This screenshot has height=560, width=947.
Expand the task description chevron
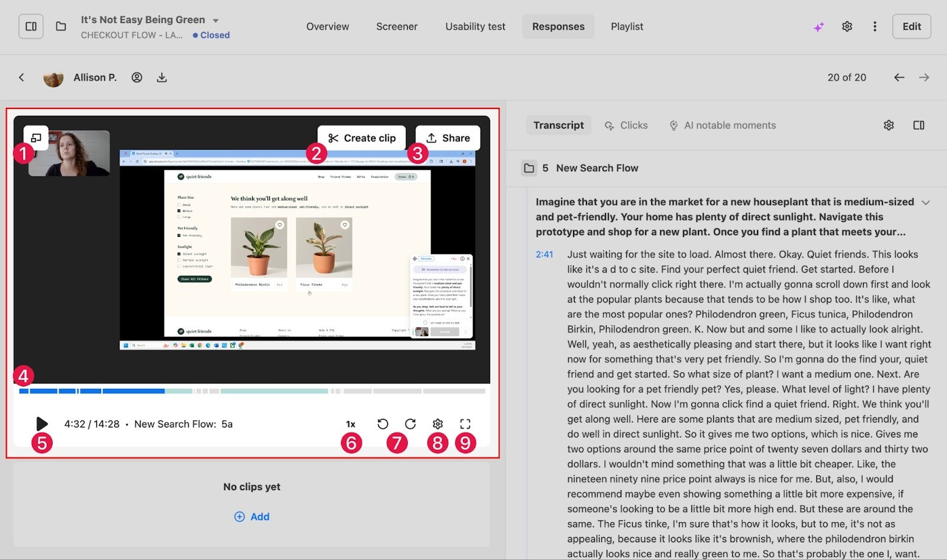click(926, 202)
